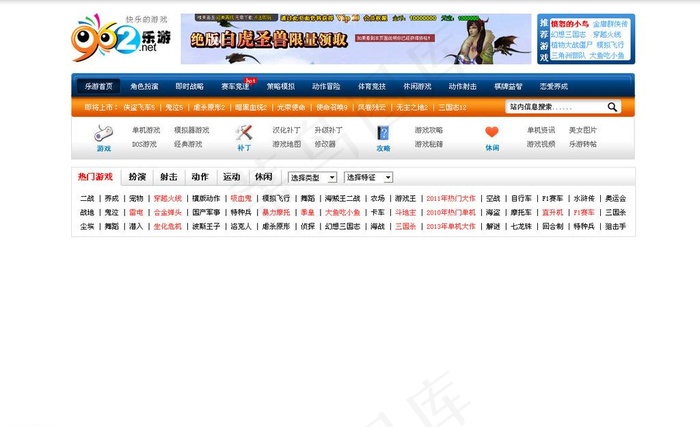Click upcoming game 光荣使命
The image size is (700, 427).
tap(291, 108)
